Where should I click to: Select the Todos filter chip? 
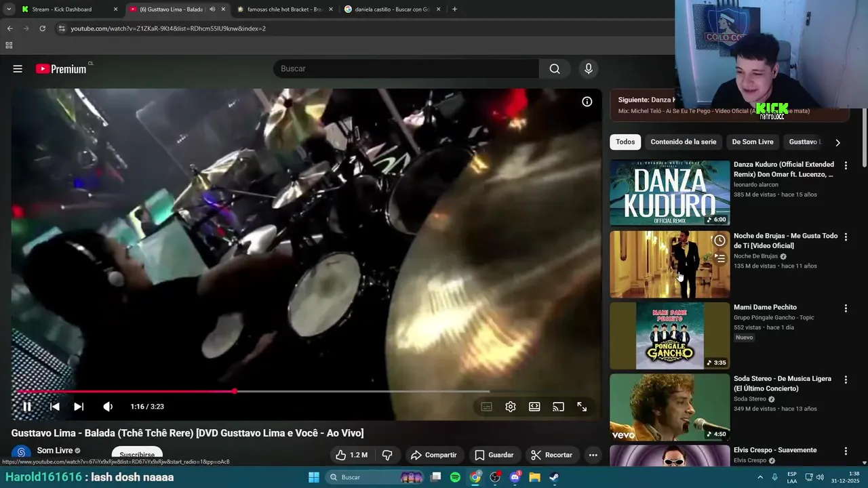625,142
